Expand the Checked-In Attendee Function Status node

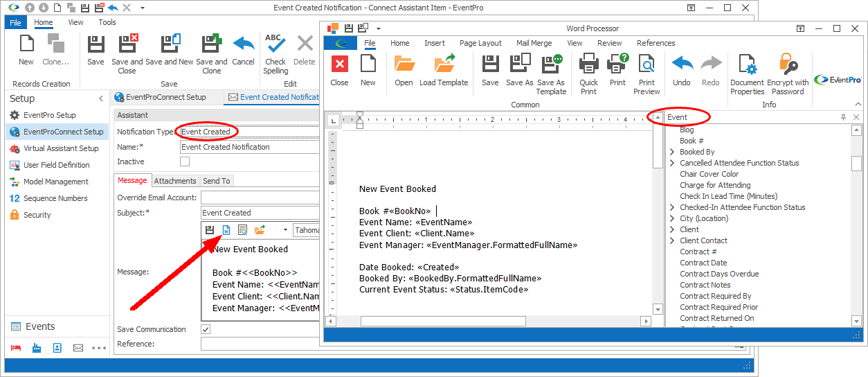click(671, 207)
